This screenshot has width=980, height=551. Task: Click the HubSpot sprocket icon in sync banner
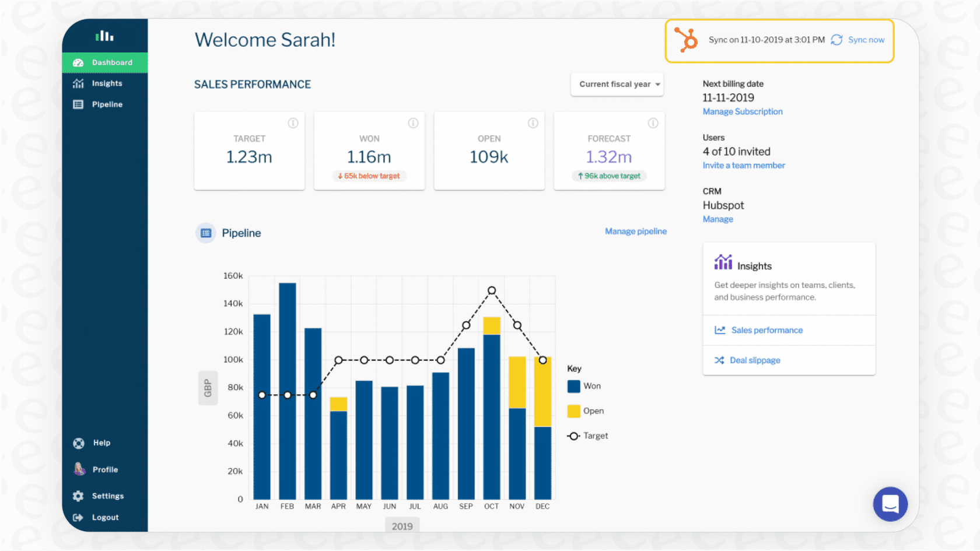click(685, 40)
